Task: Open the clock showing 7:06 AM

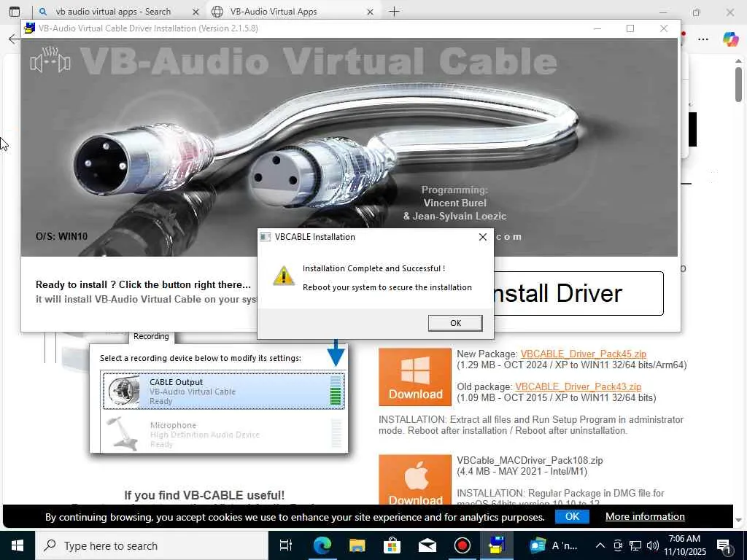Action: pos(685,545)
